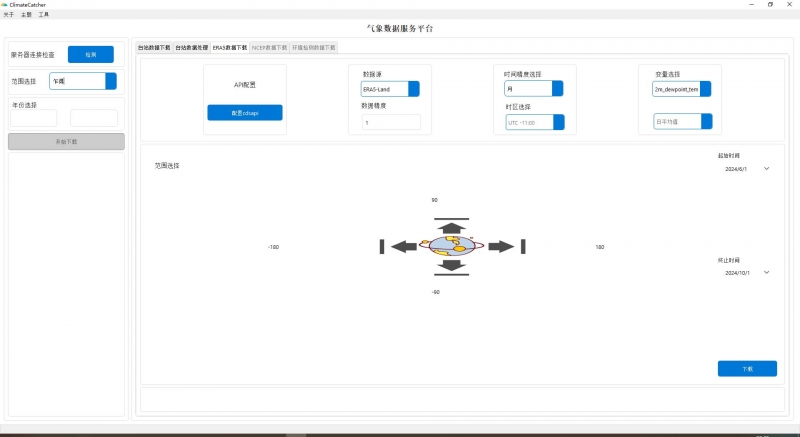The image size is (800, 437).
Task: Click the ClimateCatcher app icon in title bar
Action: (5, 5)
